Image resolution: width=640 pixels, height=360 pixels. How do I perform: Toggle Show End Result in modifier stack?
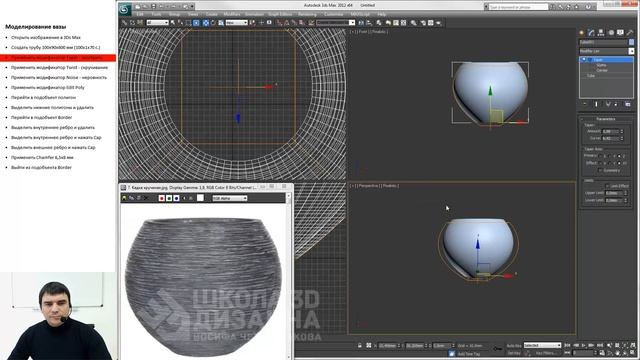pos(596,104)
